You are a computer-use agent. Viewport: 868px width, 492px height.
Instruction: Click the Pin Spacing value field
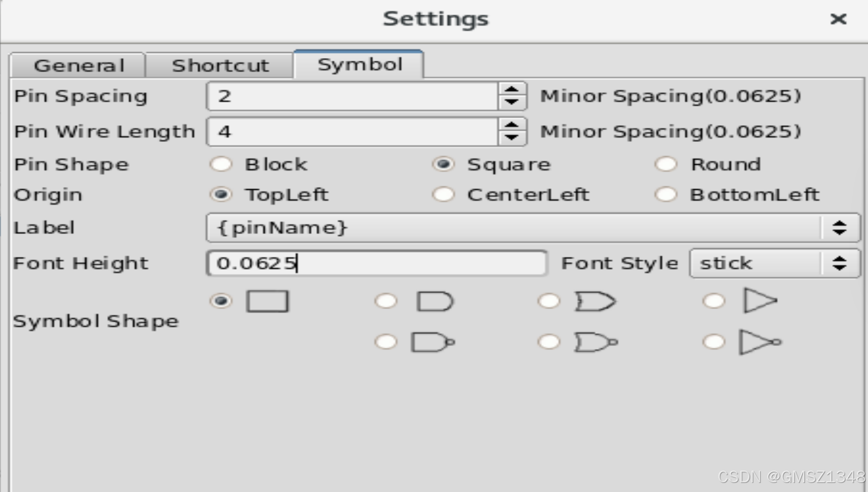pos(352,96)
